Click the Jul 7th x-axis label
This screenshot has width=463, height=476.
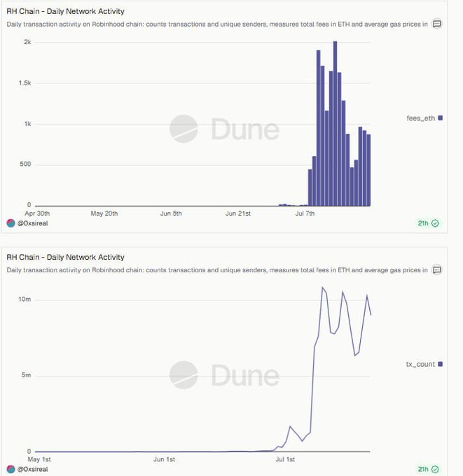point(305,213)
